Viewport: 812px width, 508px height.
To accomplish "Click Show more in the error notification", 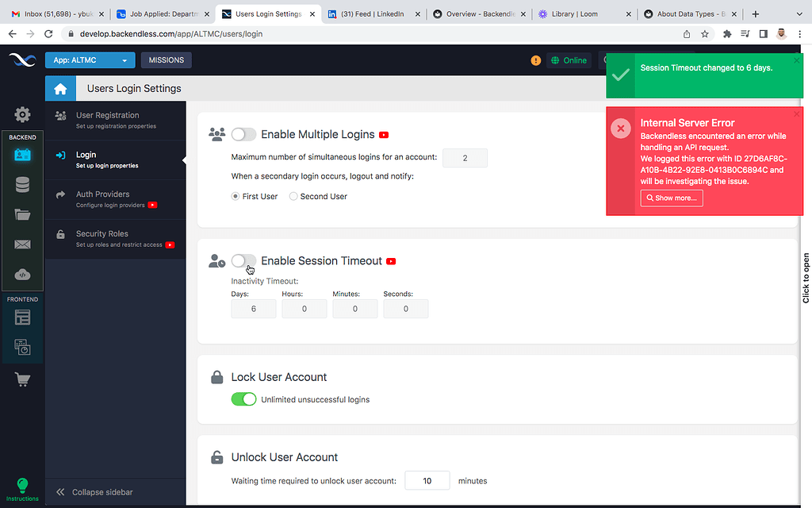I will (672, 198).
